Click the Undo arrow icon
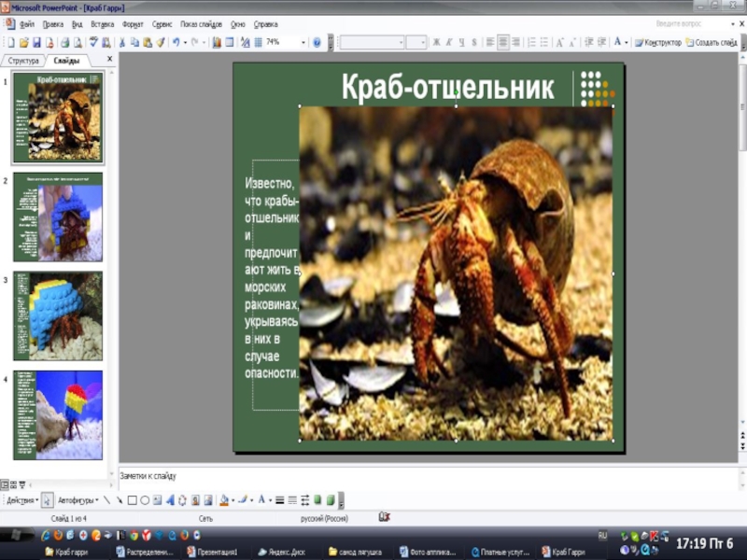Image resolution: width=747 pixels, height=560 pixels. pyautogui.click(x=175, y=42)
